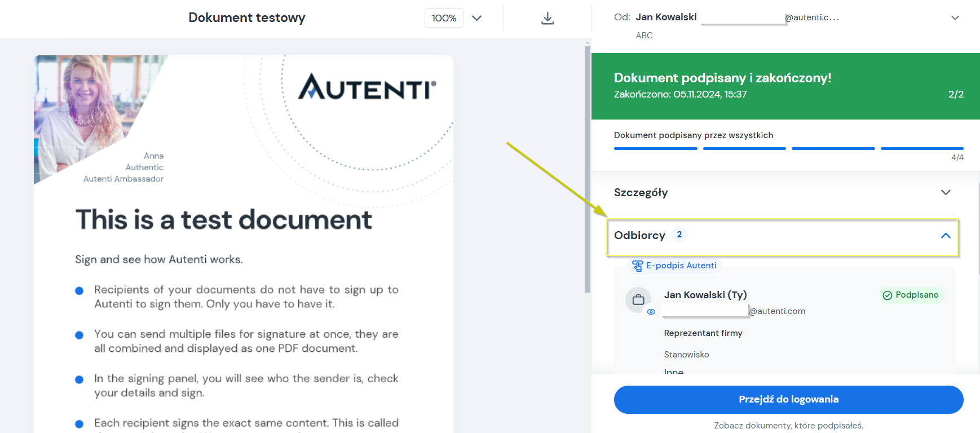Click the 100% zoom value field
980x433 pixels.
(444, 18)
